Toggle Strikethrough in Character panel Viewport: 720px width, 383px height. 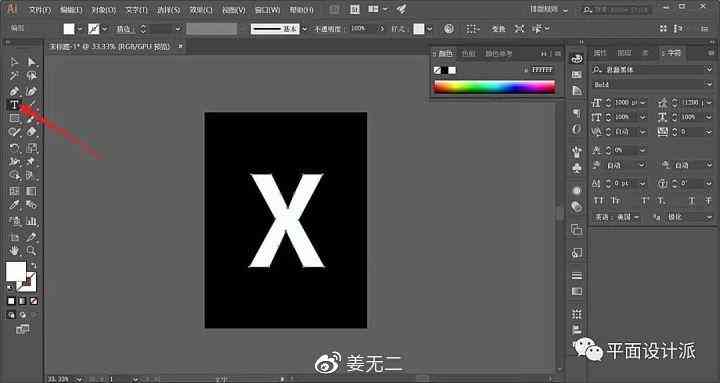(x=709, y=201)
